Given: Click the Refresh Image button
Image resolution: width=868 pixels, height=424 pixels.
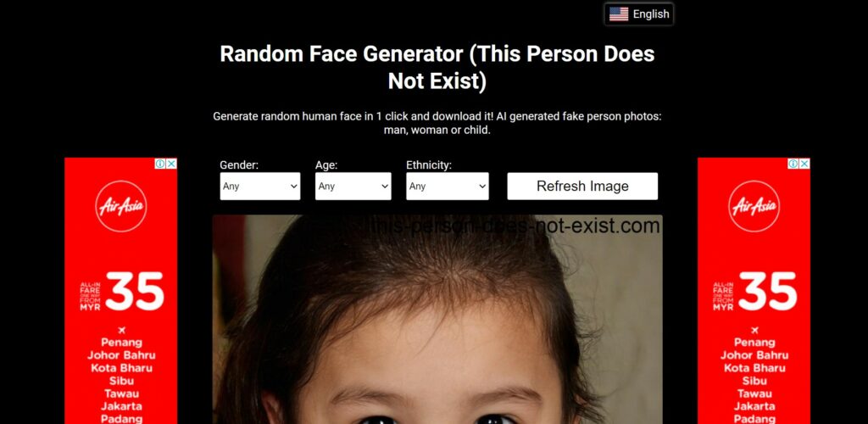Looking at the screenshot, I should [582, 186].
